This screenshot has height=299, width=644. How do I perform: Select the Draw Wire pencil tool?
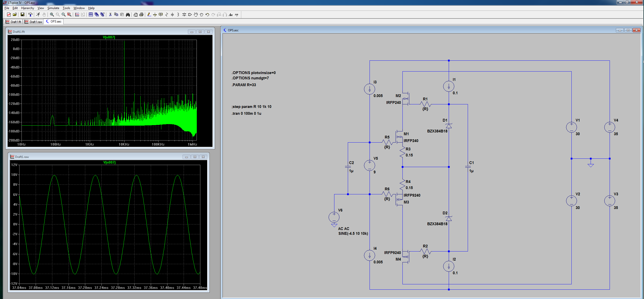pyautogui.click(x=149, y=15)
